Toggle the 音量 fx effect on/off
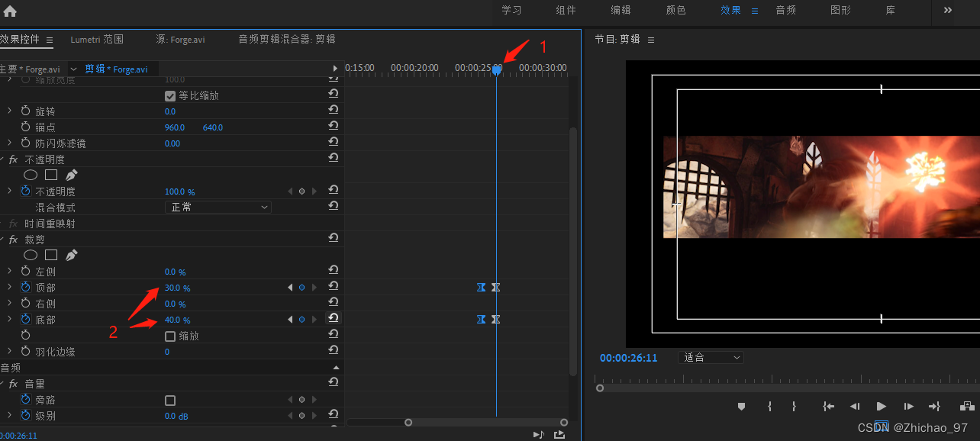Viewport: 980px width, 441px height. pyautogui.click(x=13, y=384)
